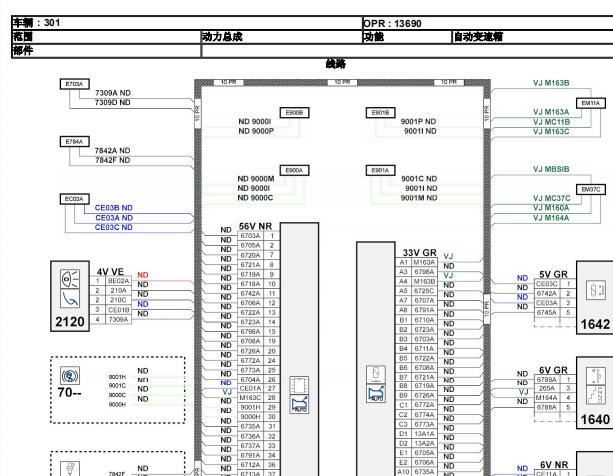Image resolution: width=613 pixels, height=476 pixels.
Task: Select splice box E900A
Action: (294, 170)
